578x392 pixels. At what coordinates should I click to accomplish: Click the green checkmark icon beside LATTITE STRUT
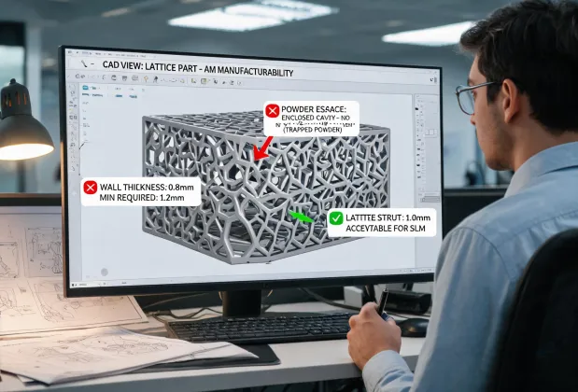click(336, 218)
